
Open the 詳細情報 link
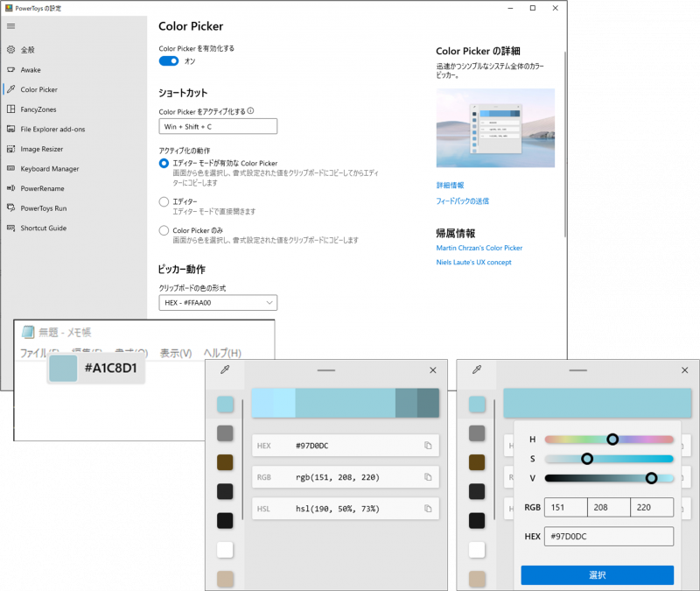450,185
